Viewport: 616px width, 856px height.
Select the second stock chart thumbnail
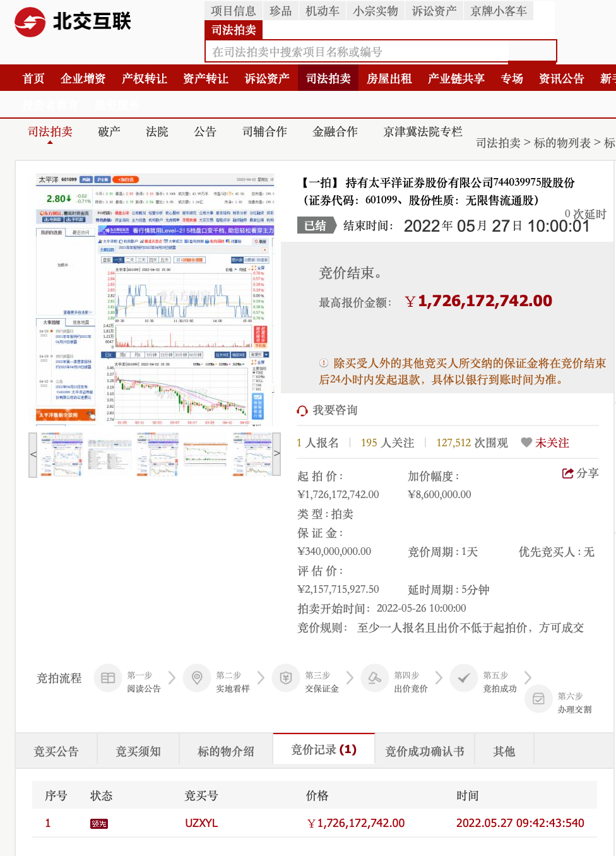109,454
